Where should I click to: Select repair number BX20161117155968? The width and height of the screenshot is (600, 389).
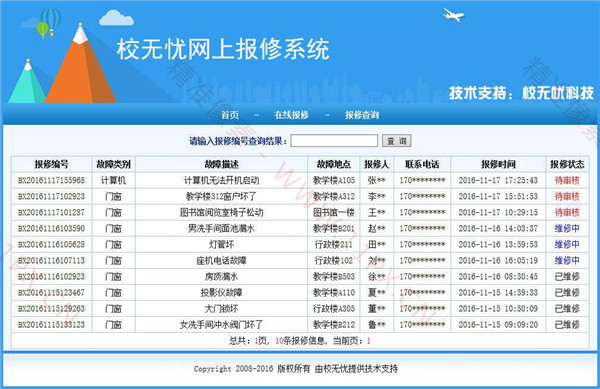[x=51, y=180]
